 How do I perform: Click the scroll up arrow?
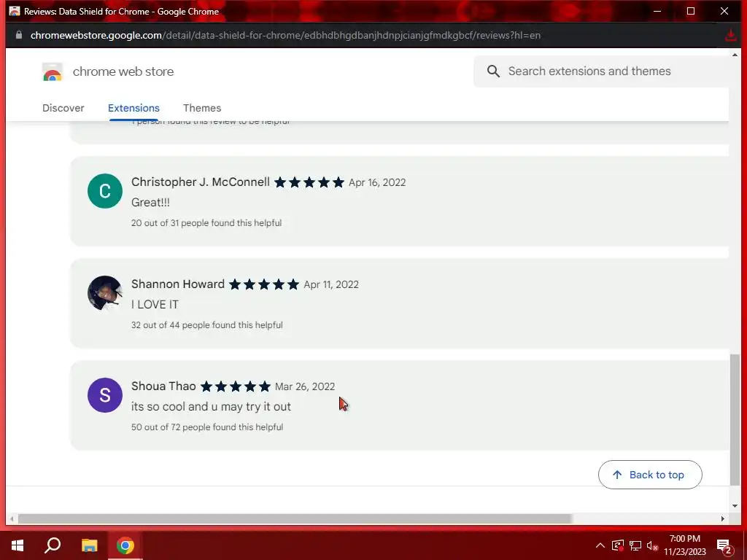tap(735, 55)
